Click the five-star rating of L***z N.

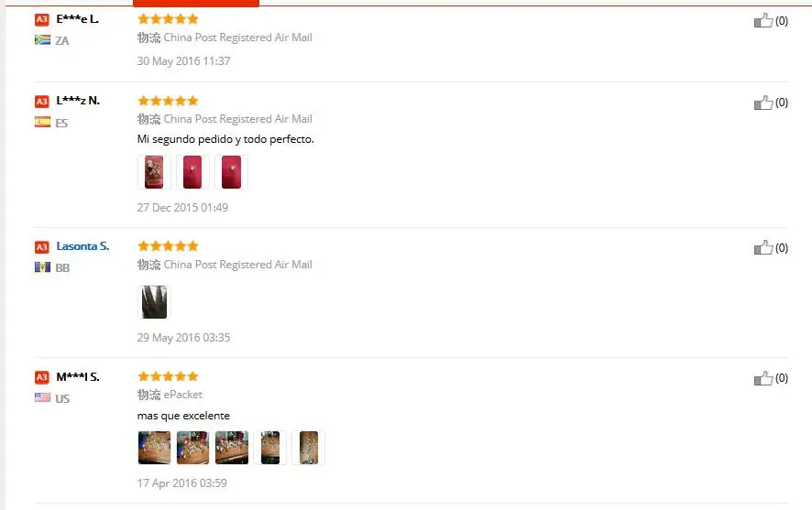168,101
